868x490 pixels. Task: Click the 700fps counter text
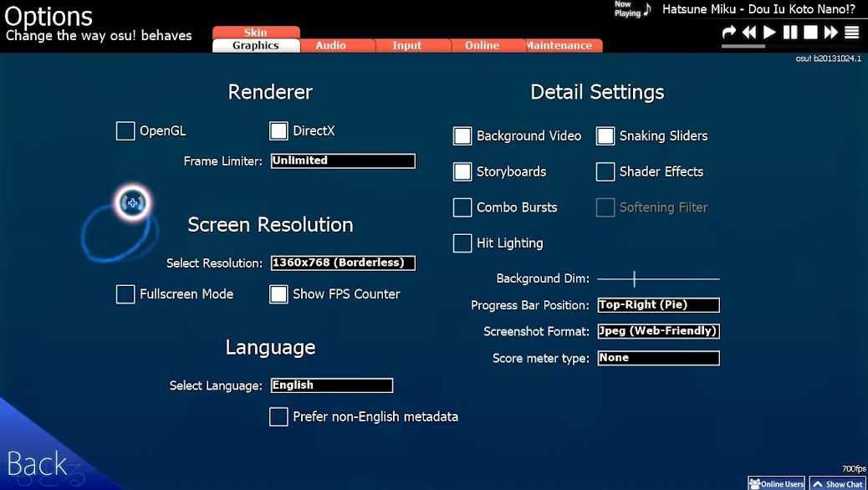(x=854, y=468)
